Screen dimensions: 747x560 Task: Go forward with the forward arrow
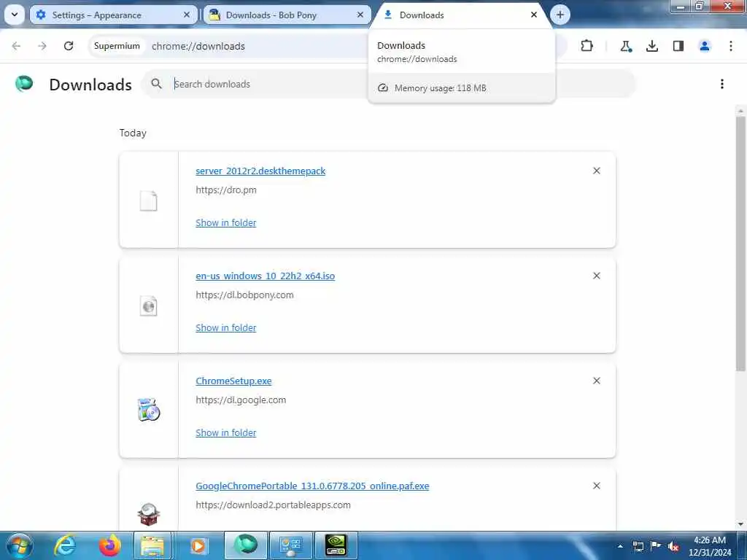42,46
